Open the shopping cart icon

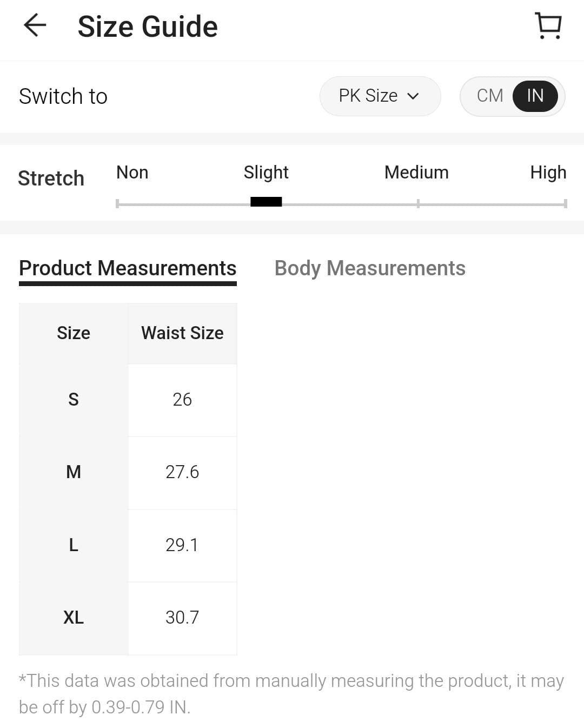pos(548,26)
